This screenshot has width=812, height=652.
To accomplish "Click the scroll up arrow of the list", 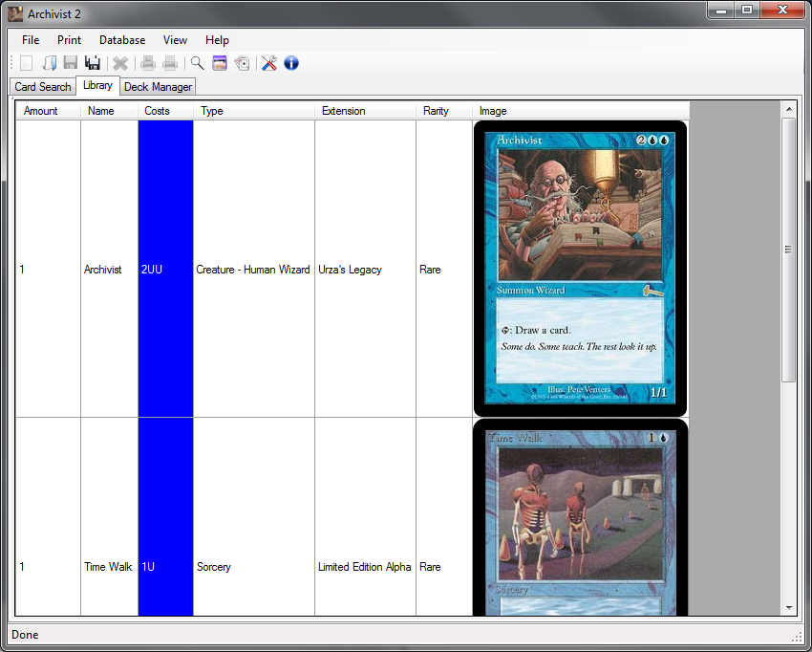I will (x=789, y=109).
